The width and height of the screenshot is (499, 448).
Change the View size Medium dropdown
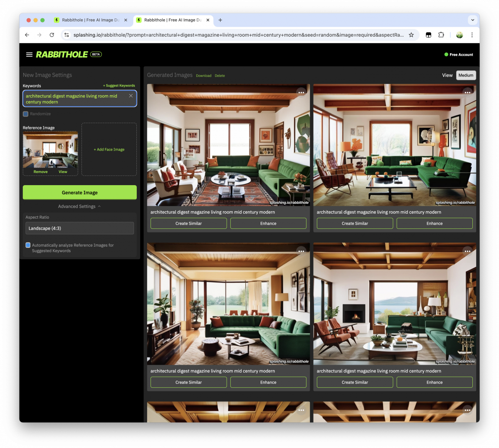point(466,75)
